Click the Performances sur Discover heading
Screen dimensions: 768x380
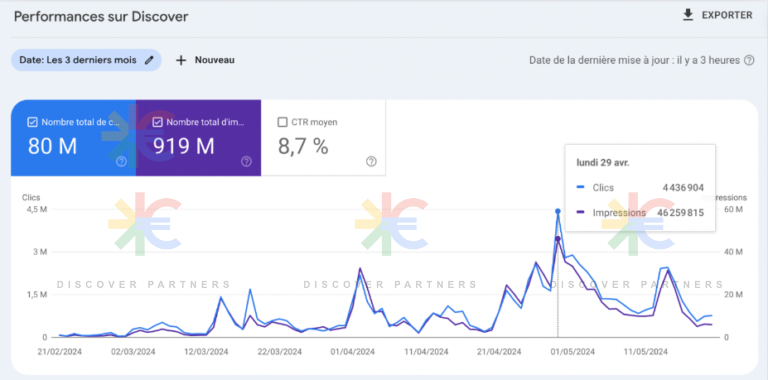click(101, 17)
